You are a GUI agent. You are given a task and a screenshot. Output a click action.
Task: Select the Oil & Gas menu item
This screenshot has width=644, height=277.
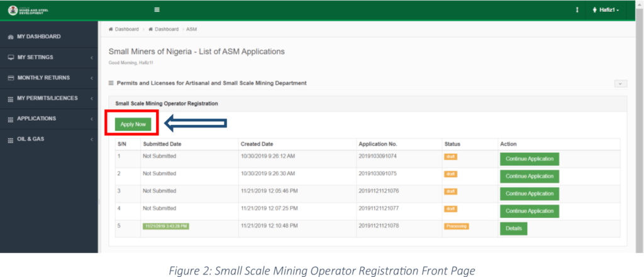pos(30,139)
